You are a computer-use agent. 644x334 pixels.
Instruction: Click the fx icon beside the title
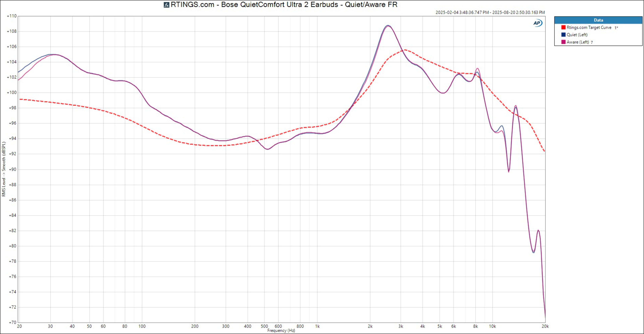point(166,5)
